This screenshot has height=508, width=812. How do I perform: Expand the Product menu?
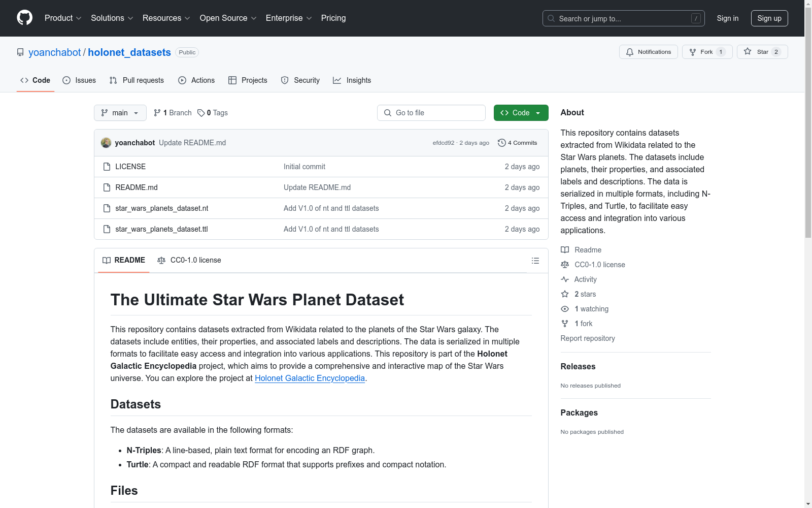point(63,18)
